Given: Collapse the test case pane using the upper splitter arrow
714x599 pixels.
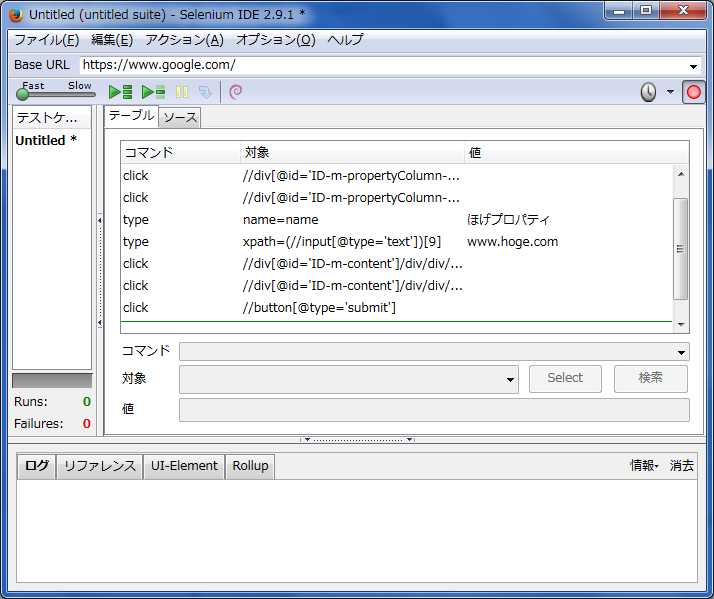Looking at the screenshot, I should click(x=100, y=220).
